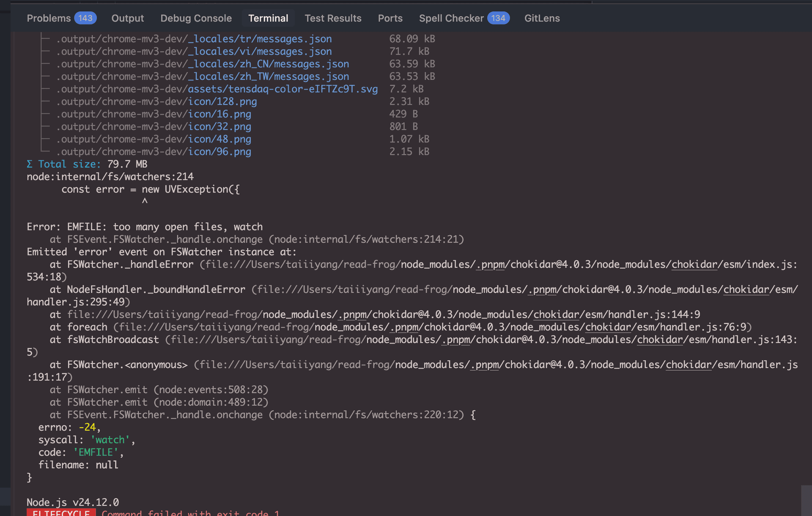This screenshot has height=516, width=812.
Task: Click the Spell Checker badge 134
Action: click(x=499, y=18)
